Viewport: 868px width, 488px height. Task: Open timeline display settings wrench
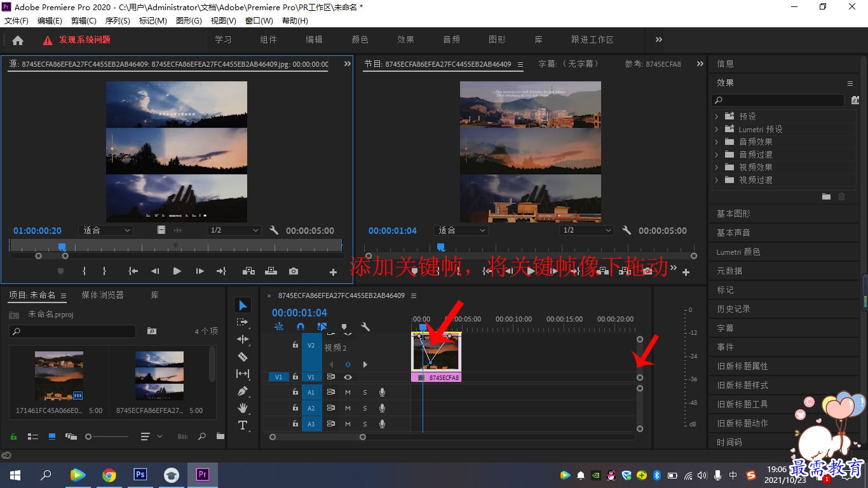click(365, 327)
